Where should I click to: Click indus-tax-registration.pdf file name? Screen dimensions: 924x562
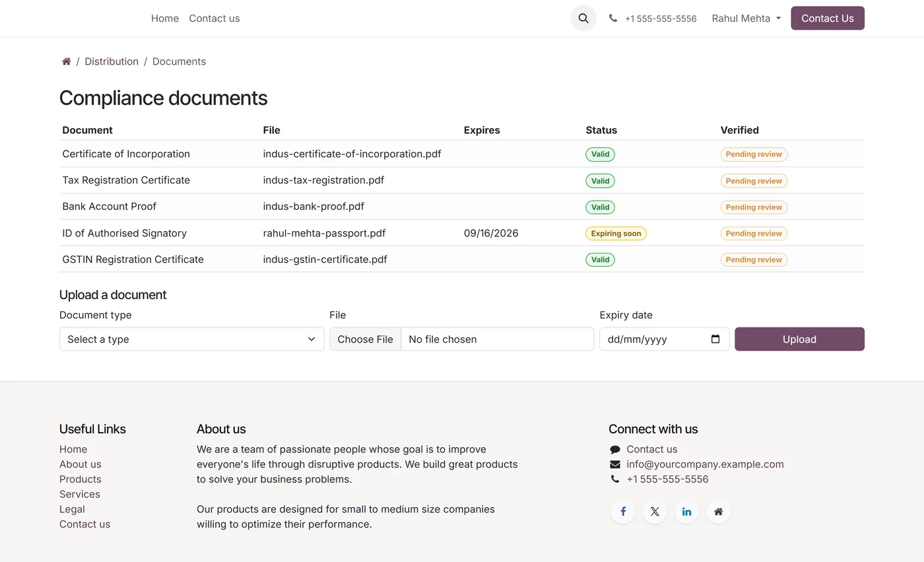coord(323,180)
